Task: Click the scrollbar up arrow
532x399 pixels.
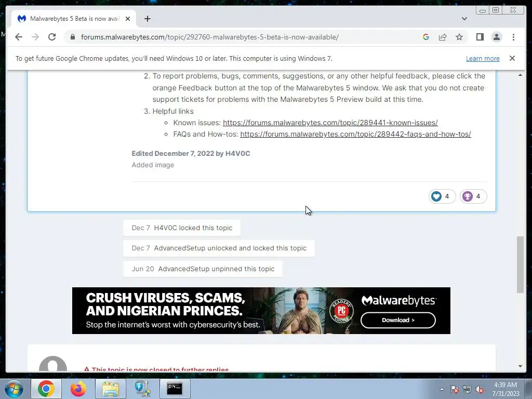Action: [520, 75]
